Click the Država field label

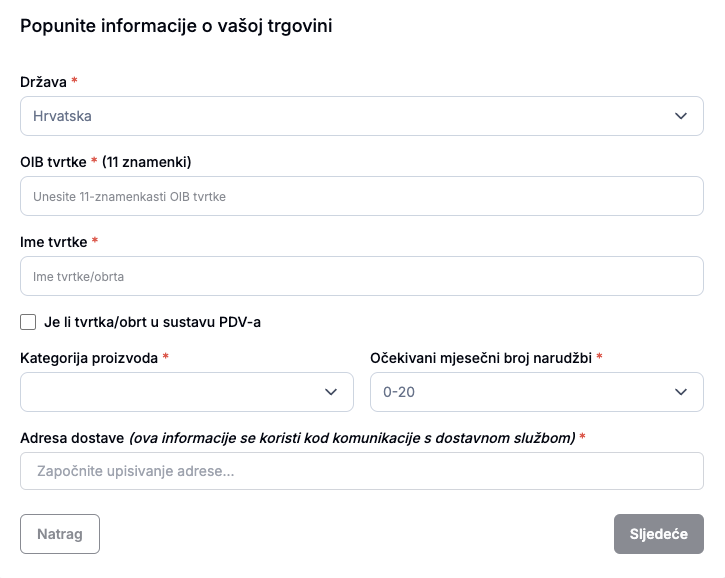(43, 81)
